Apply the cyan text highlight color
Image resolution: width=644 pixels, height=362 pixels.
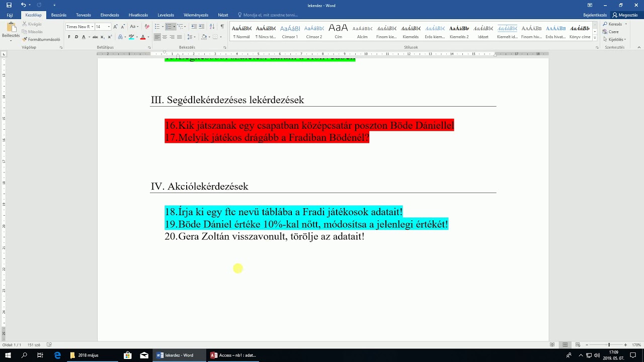[x=131, y=37]
